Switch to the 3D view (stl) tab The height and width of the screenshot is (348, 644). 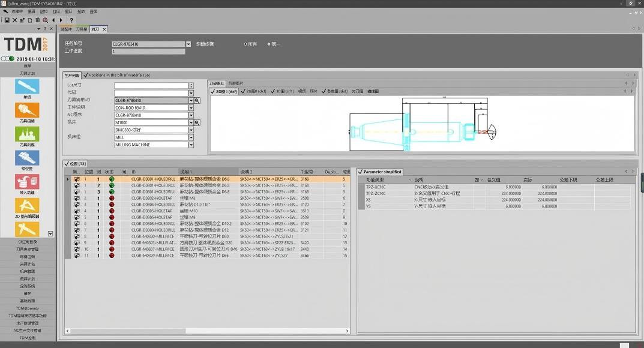coord(283,91)
